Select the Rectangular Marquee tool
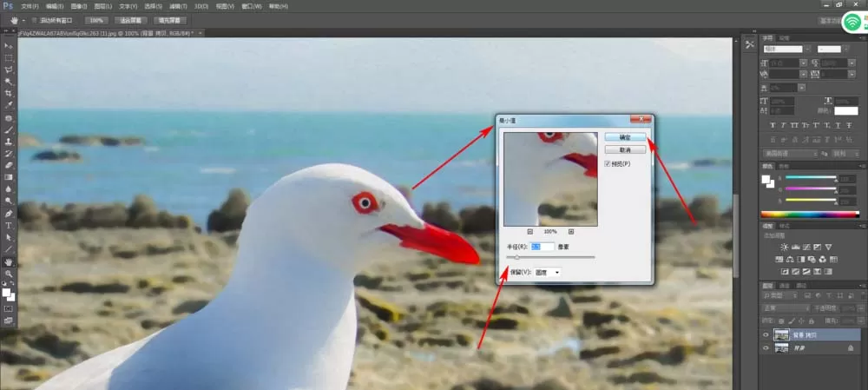 tap(9, 57)
